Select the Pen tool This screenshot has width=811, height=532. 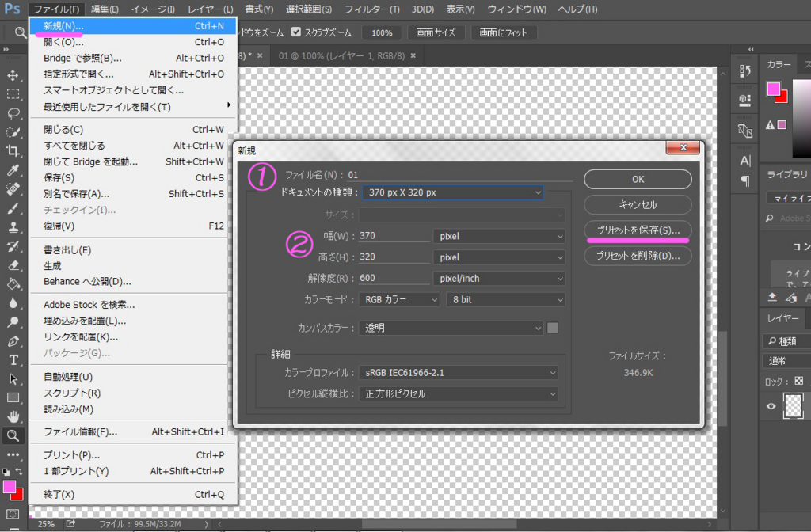click(13, 341)
